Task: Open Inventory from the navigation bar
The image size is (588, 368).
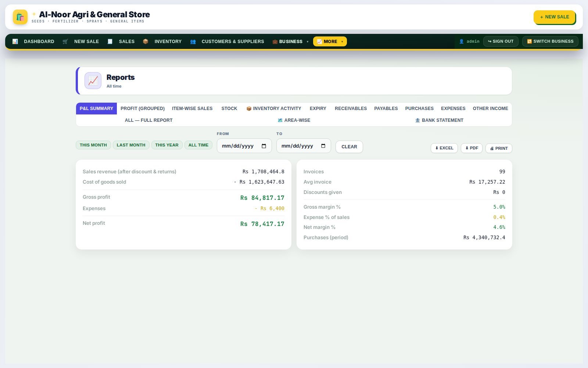Action: click(x=162, y=42)
